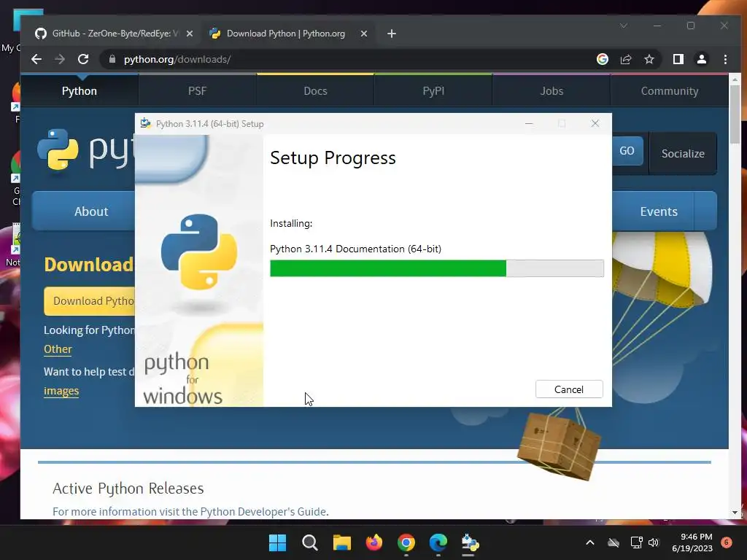Open the Socialize menu on python.org

[x=683, y=153]
